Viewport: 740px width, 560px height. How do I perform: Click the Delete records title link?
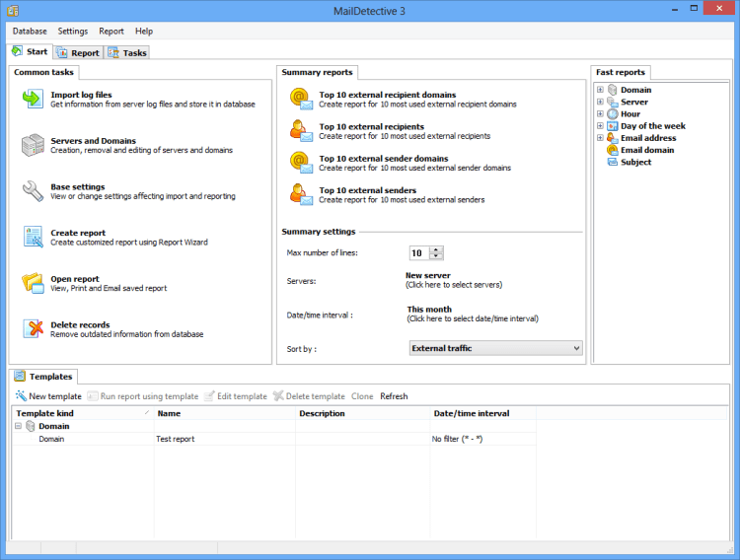click(80, 324)
